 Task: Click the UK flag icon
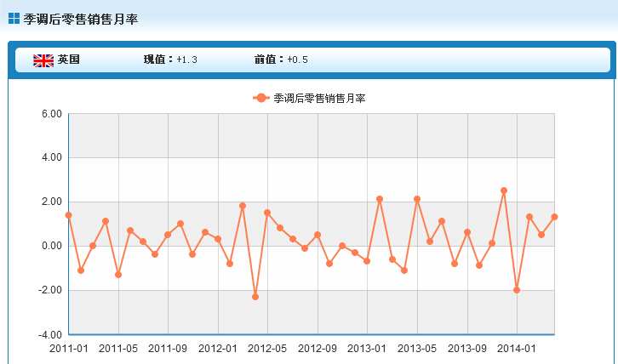coord(43,60)
